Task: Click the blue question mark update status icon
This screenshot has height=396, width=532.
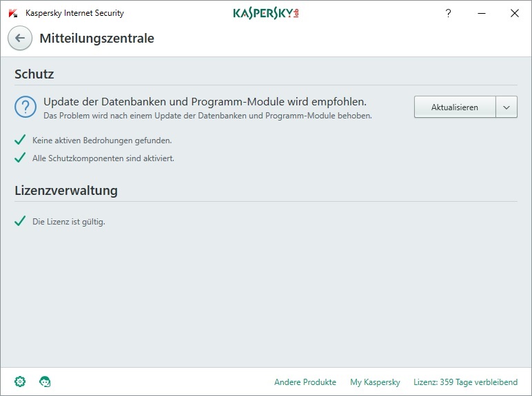Action: click(25, 107)
